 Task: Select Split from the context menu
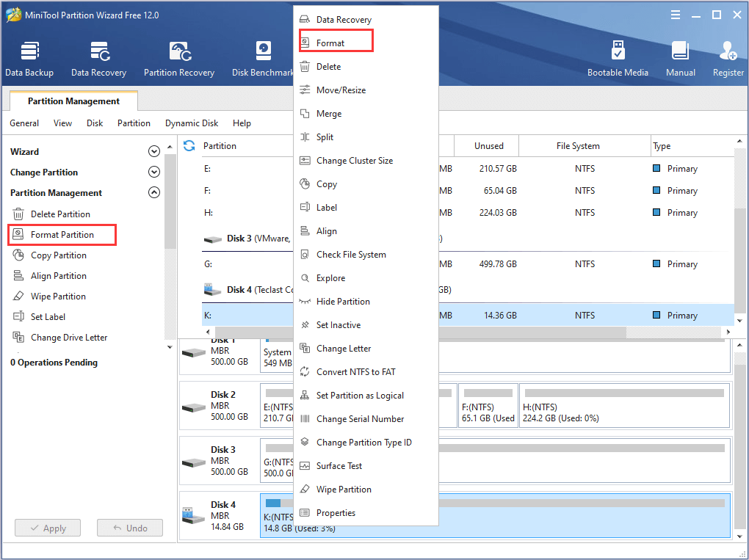[x=366, y=137]
